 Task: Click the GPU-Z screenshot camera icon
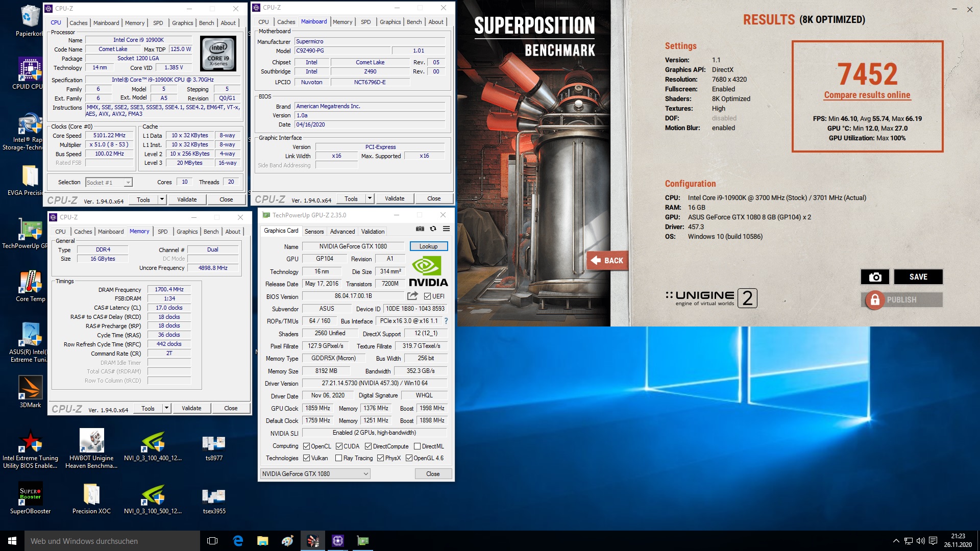pyautogui.click(x=420, y=229)
